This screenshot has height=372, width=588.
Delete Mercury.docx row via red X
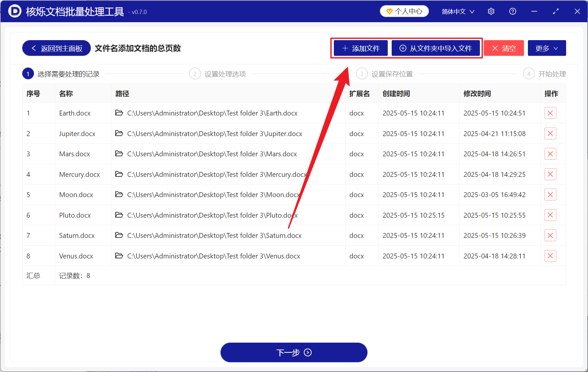(x=550, y=174)
